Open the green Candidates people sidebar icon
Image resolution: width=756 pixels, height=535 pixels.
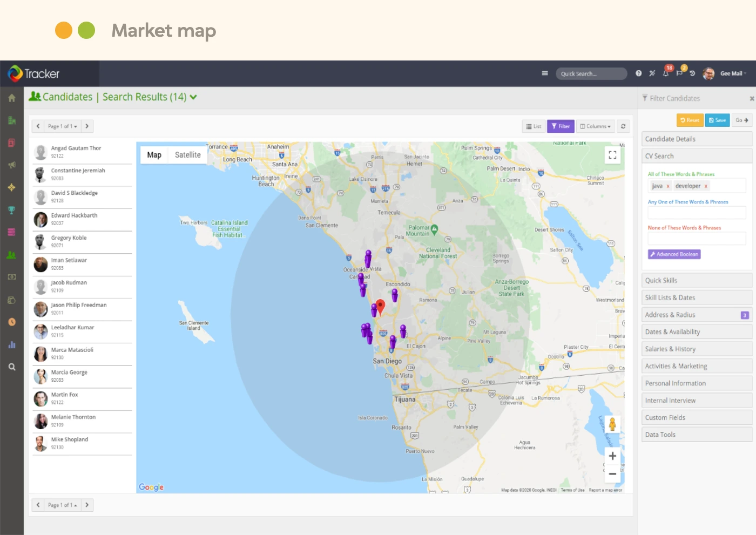[11, 255]
